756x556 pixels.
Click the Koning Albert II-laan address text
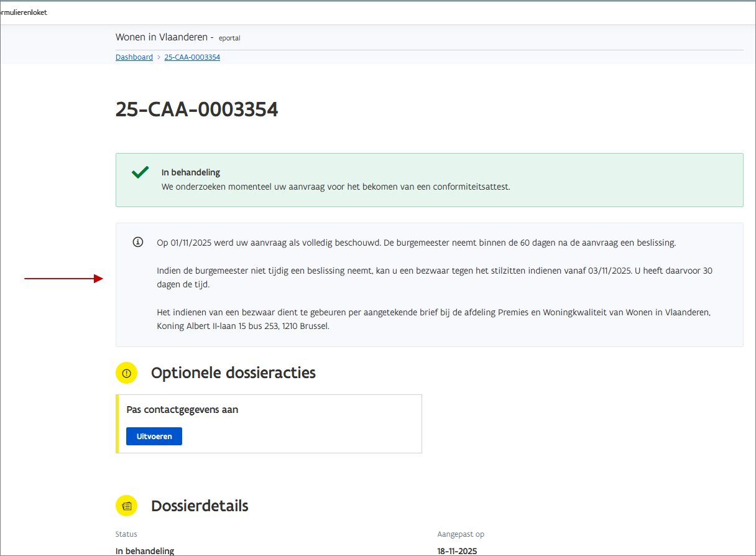click(x=242, y=326)
